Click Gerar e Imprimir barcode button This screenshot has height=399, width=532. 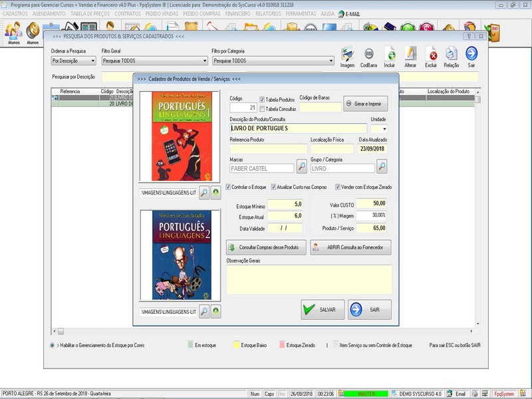click(365, 104)
